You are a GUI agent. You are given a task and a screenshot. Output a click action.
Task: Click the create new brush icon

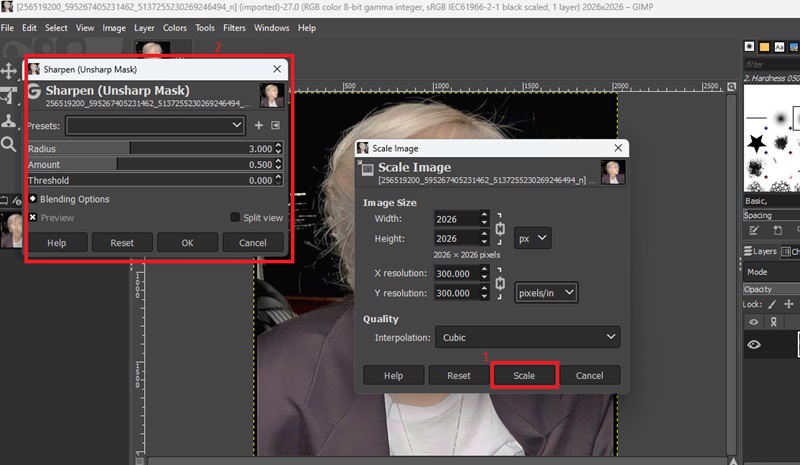coord(777,230)
